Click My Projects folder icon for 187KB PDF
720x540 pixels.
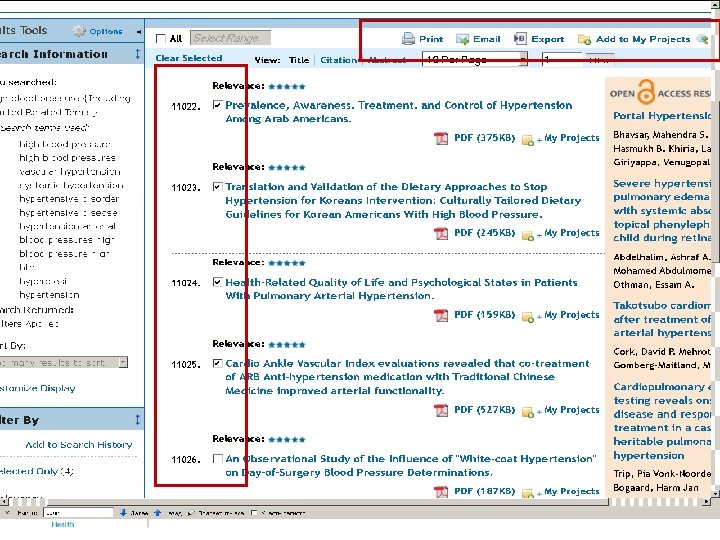[528, 493]
